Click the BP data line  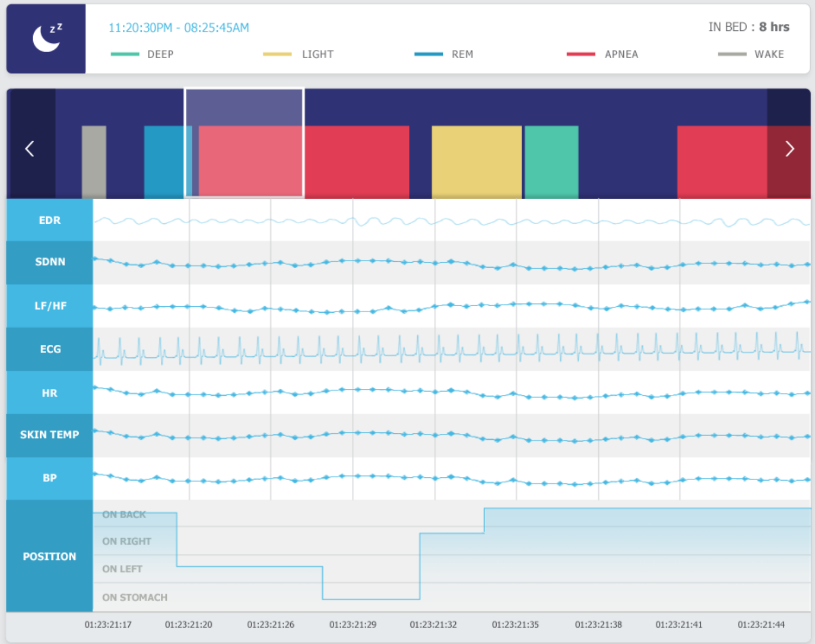(x=452, y=478)
